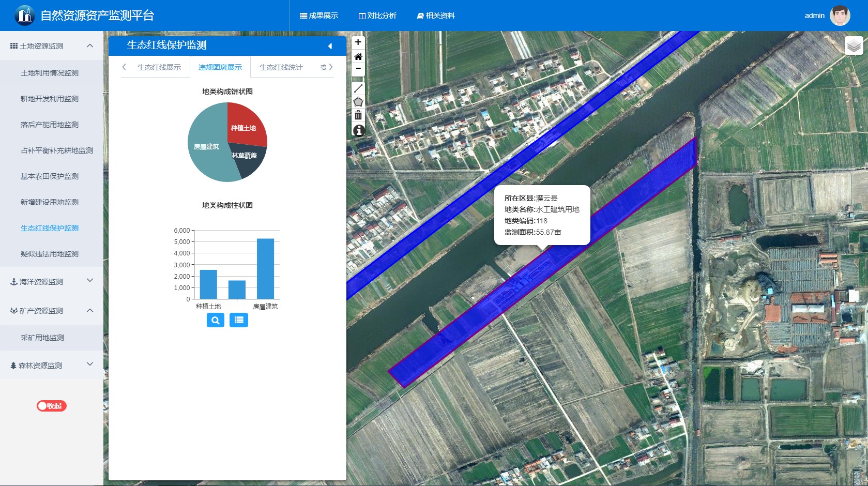
Task: Click the blue list view button
Action: [239, 320]
